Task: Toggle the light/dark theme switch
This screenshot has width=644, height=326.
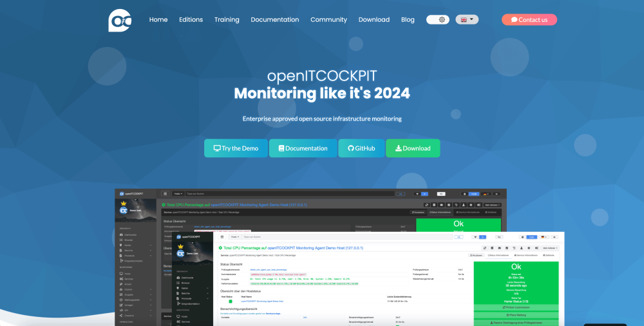Action: (x=438, y=20)
